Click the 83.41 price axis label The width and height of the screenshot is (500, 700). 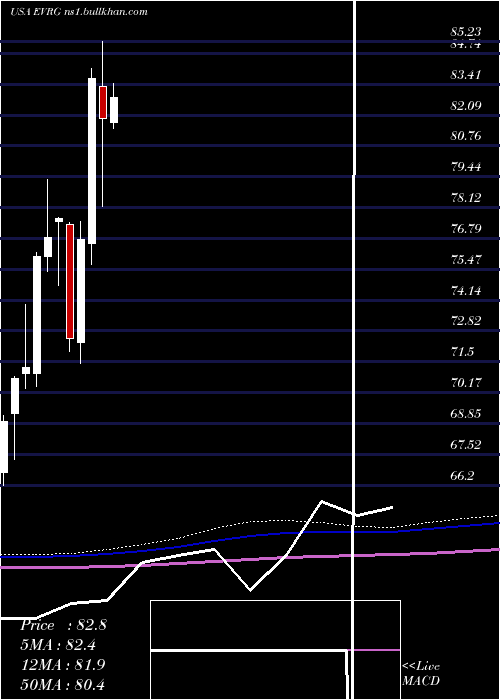tap(466, 74)
